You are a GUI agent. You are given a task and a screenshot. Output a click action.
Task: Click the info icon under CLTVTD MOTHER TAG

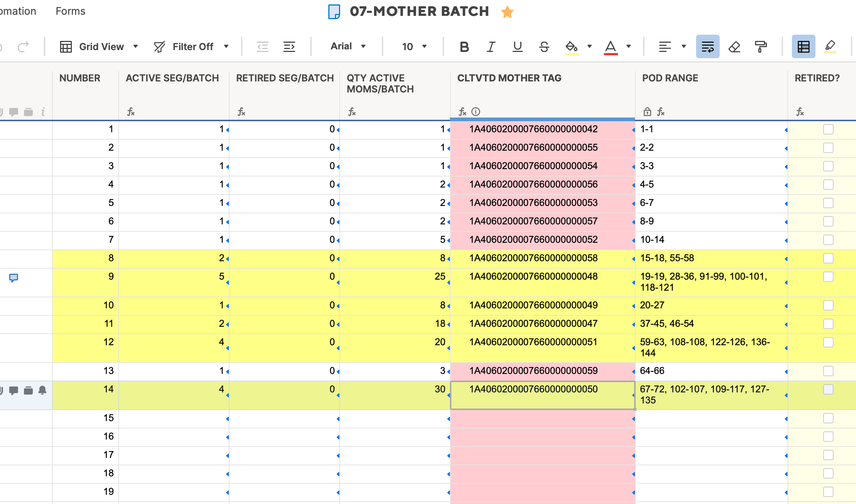pos(476,112)
